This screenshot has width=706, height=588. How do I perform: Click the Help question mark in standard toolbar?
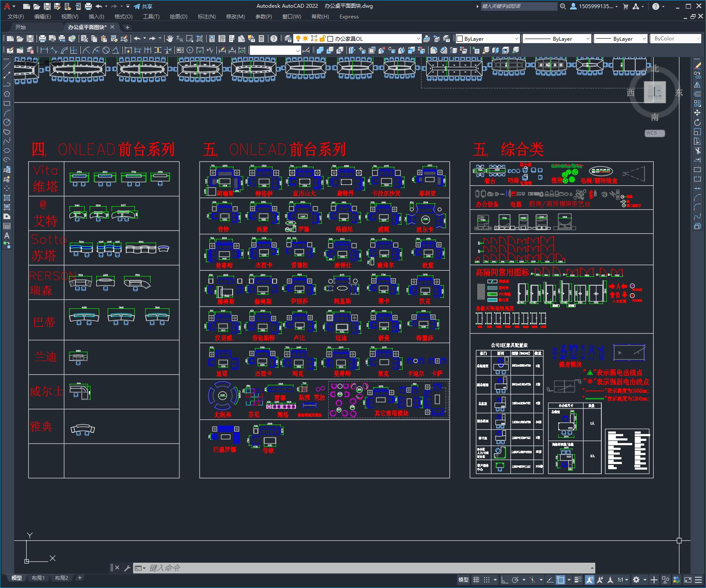pyautogui.click(x=274, y=39)
